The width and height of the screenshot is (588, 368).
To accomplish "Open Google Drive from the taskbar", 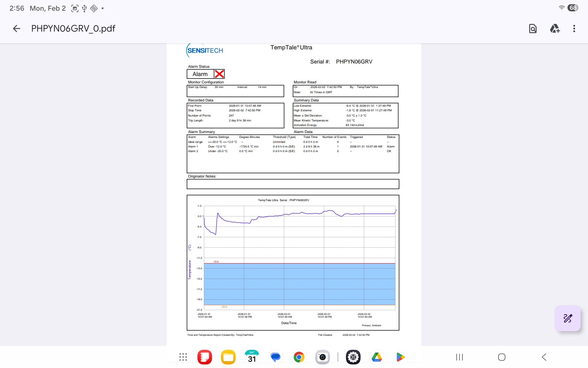I will [x=377, y=357].
